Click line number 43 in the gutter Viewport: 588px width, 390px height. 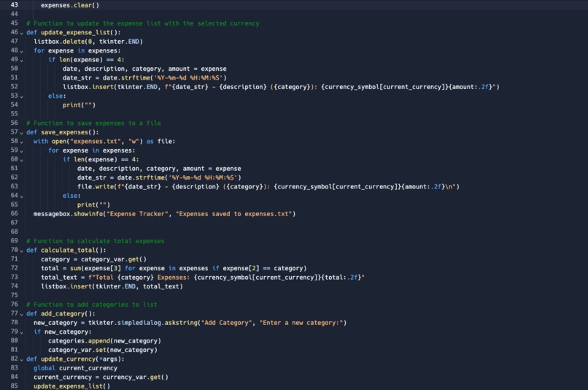pos(15,5)
